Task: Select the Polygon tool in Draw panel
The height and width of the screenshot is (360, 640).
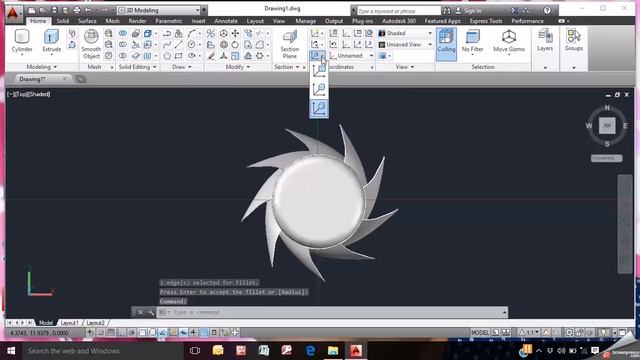Action: [167, 56]
